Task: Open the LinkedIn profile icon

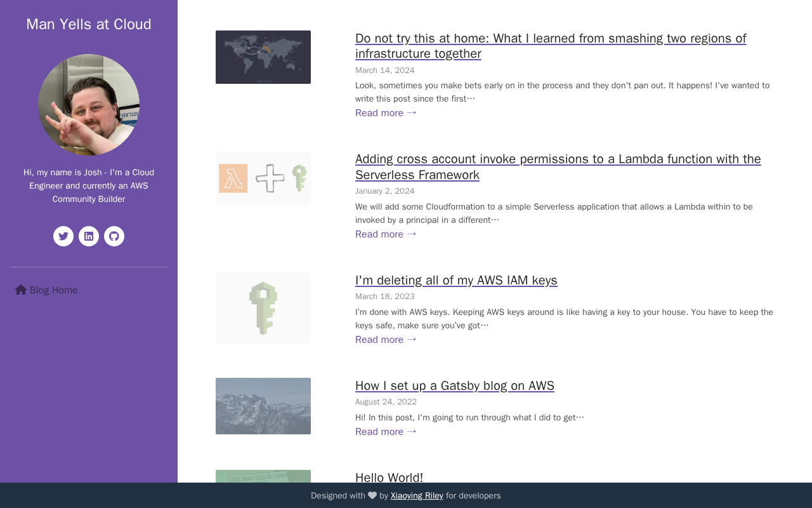Action: pos(89,236)
